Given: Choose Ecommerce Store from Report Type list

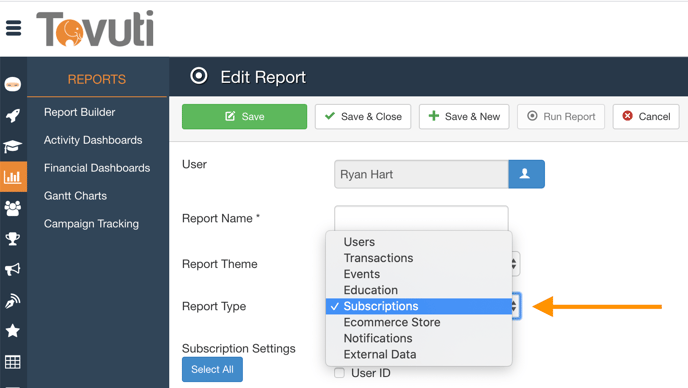Looking at the screenshot, I should coord(419,323).
